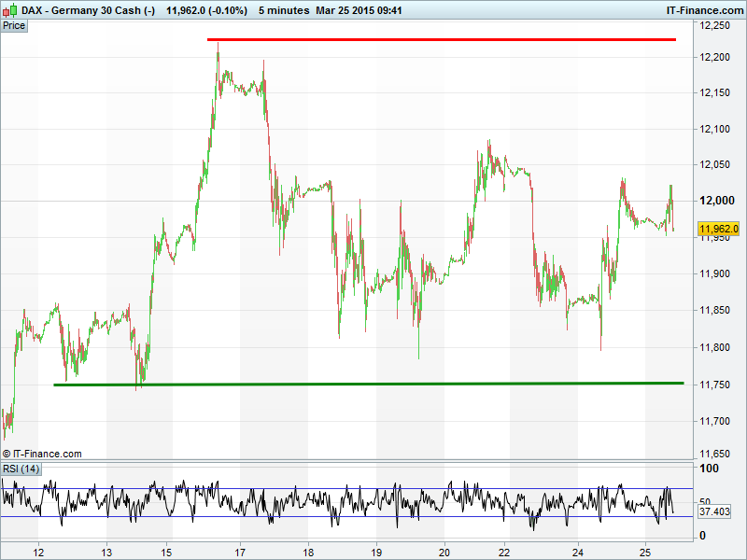This screenshot has width=747, height=560.
Task: Click date label 17 on time axis
Action: [x=240, y=551]
